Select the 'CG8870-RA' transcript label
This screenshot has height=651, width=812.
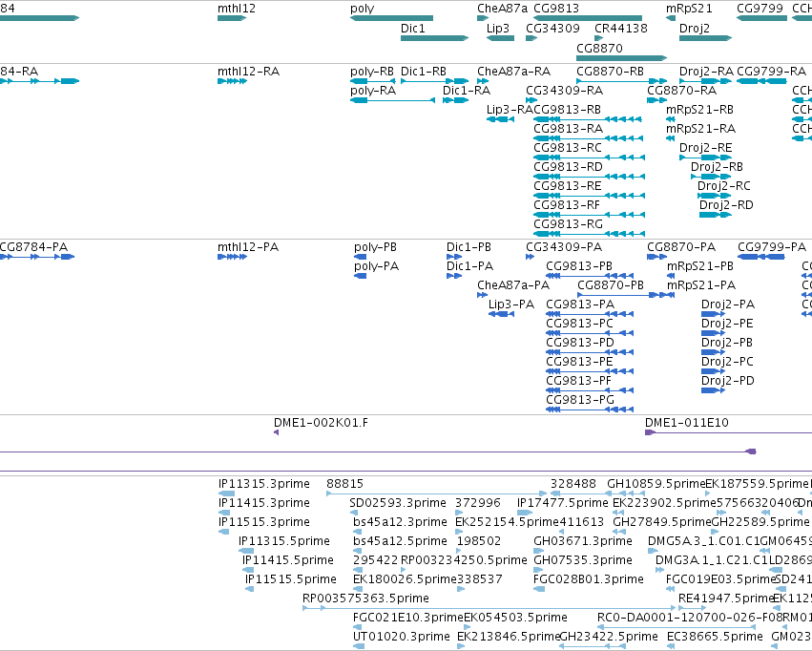click(x=682, y=90)
